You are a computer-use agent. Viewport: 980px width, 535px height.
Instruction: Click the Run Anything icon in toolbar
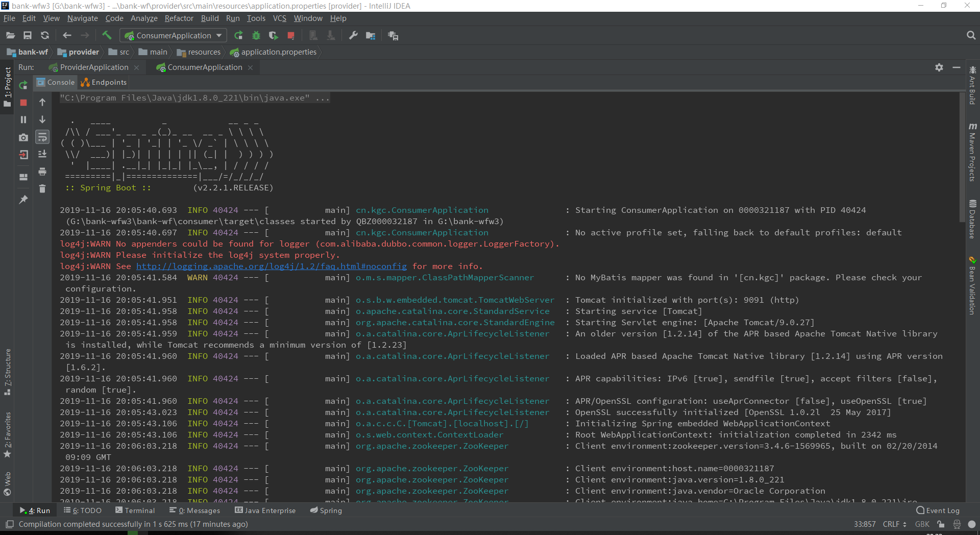[393, 36]
